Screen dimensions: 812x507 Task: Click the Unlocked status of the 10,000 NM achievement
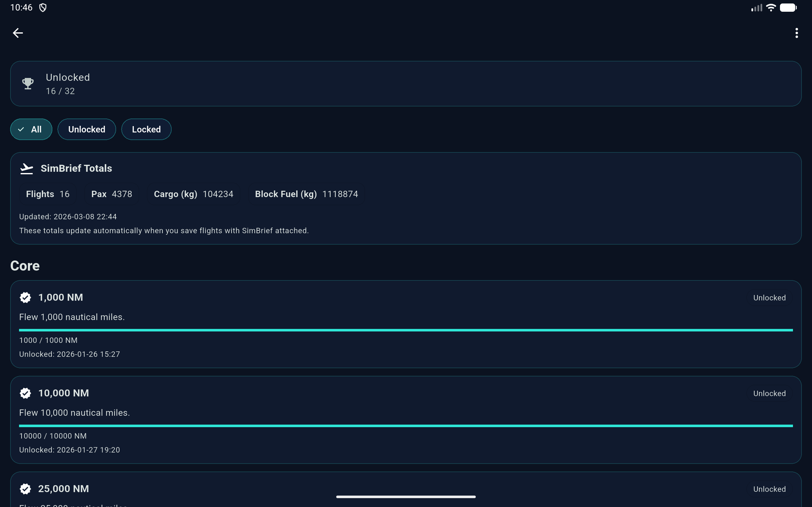(769, 393)
